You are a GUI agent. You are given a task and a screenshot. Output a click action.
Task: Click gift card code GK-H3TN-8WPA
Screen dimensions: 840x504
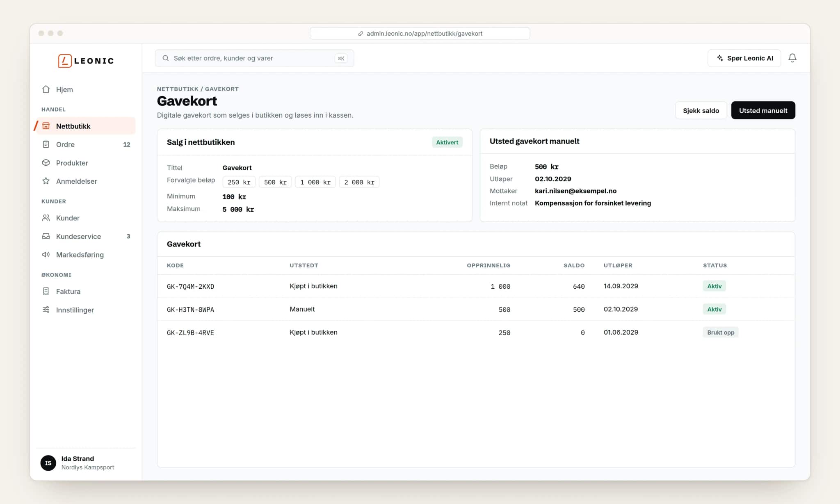point(190,309)
